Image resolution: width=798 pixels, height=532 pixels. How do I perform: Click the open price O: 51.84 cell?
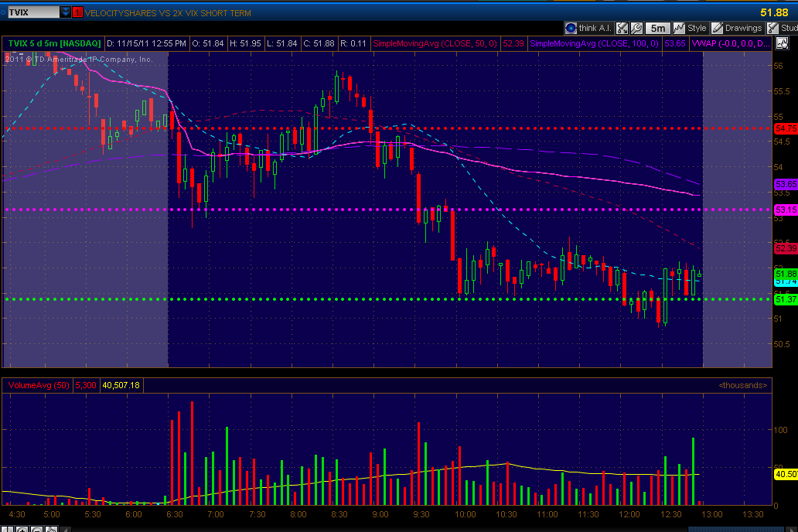208,44
